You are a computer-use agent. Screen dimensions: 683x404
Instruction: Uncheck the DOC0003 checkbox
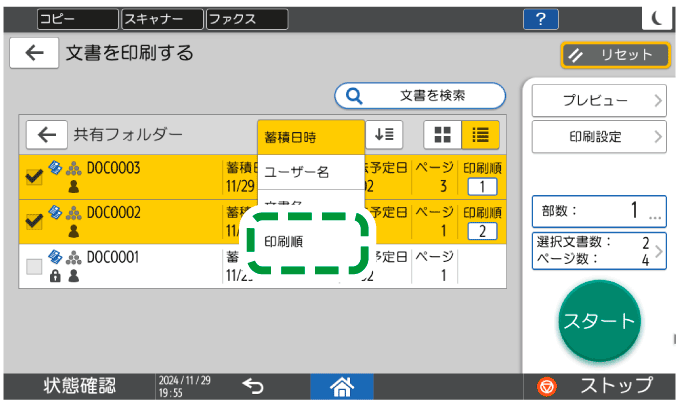(34, 177)
